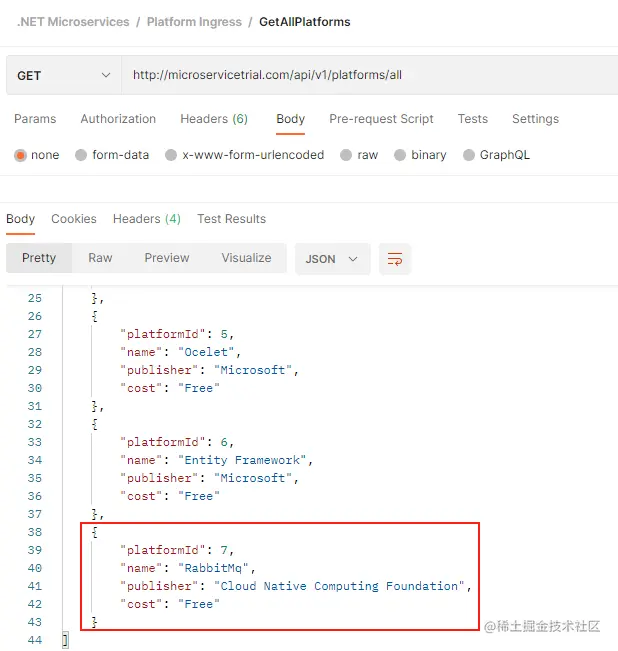Click closing array bracket on line 44

[65, 640]
